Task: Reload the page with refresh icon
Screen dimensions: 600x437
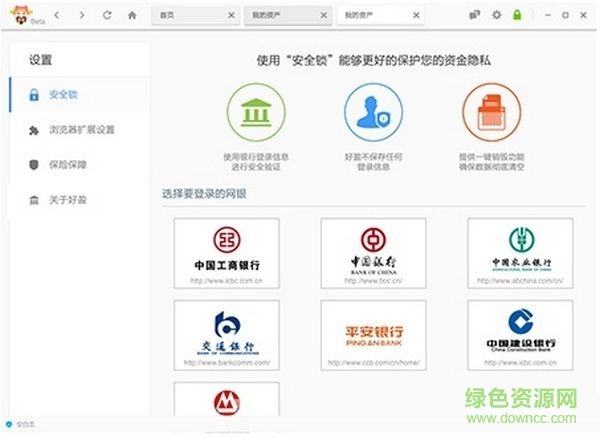Action: tap(108, 16)
